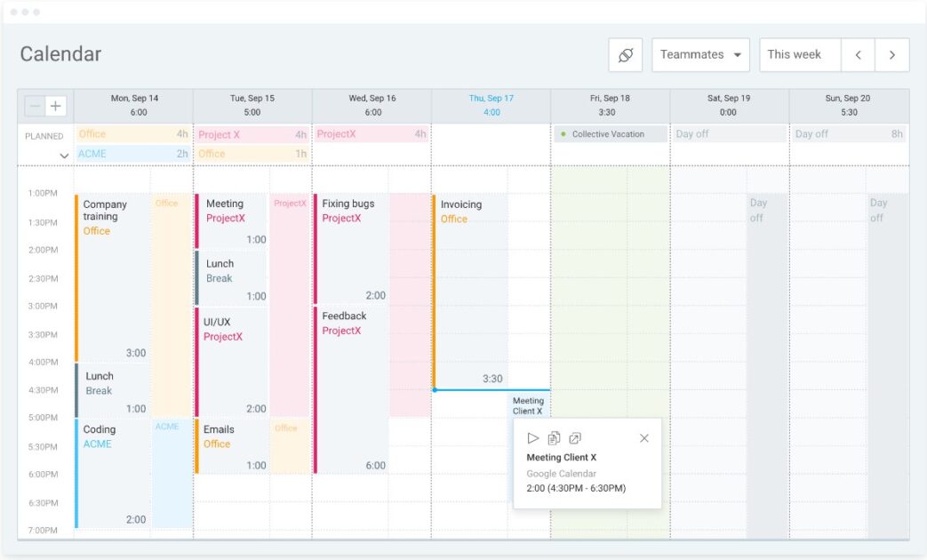This screenshot has width=927, height=560.
Task: Go to next week with right arrow
Action: (x=892, y=54)
